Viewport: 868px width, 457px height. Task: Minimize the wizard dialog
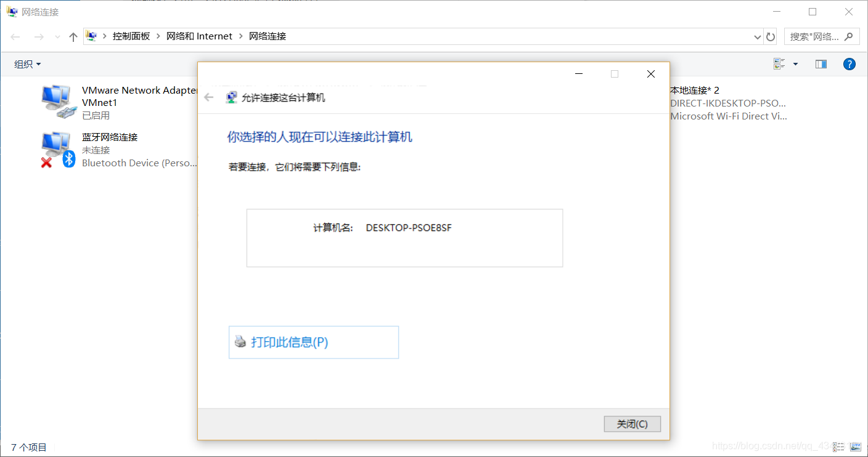pos(579,74)
